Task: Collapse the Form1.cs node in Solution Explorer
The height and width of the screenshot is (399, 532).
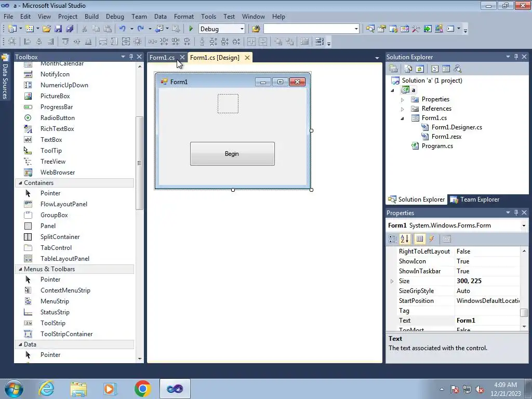Action: (403, 118)
